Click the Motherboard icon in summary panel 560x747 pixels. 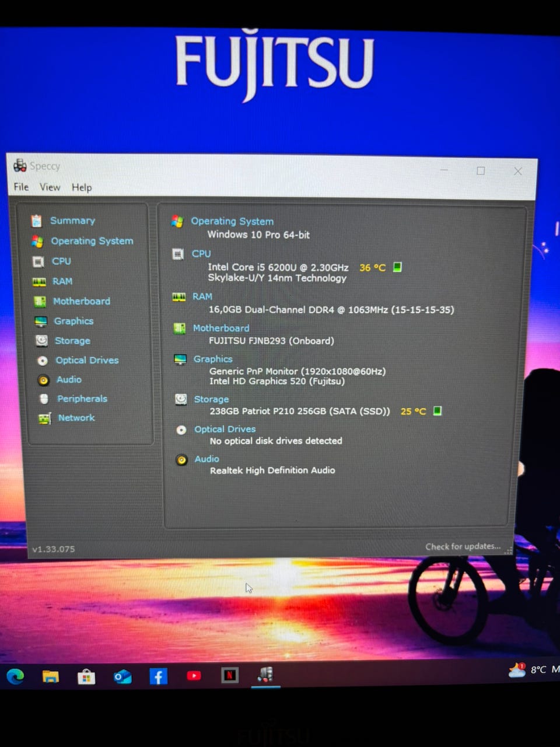tap(180, 329)
